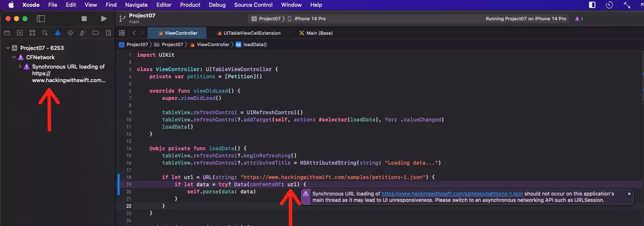The image size is (644, 226).
Task: Toggle the navigator sidebar visibility
Action: tap(41, 19)
